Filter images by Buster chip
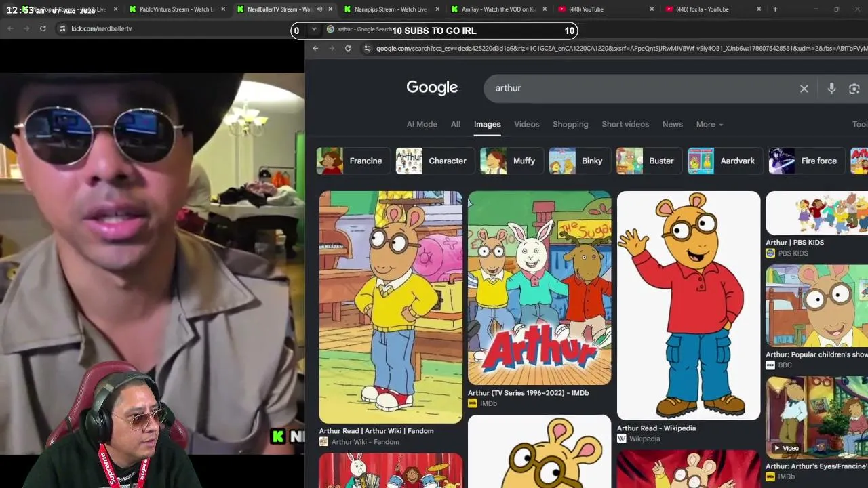The width and height of the screenshot is (868, 488). (x=650, y=161)
